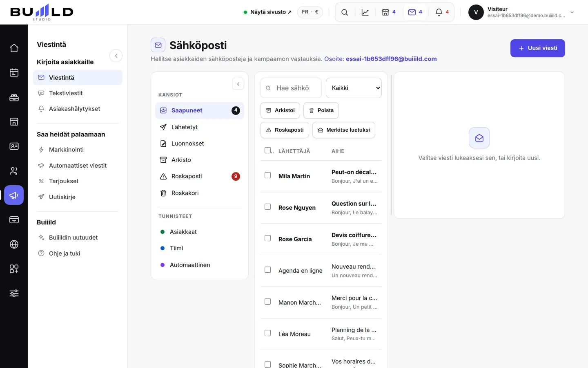The image size is (588, 368).
Task: Open the home icon in left rail
Action: tap(14, 48)
